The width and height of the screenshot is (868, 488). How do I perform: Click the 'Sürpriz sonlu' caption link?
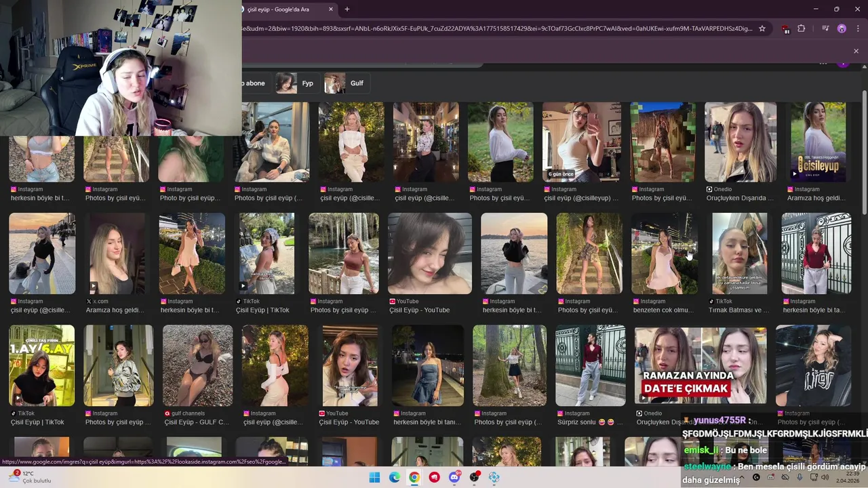[589, 422]
